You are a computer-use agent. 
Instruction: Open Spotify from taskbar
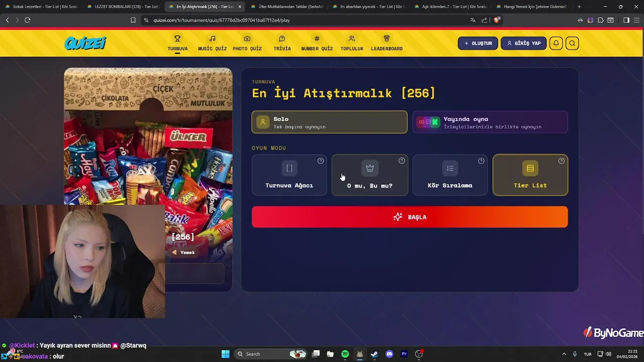345,354
